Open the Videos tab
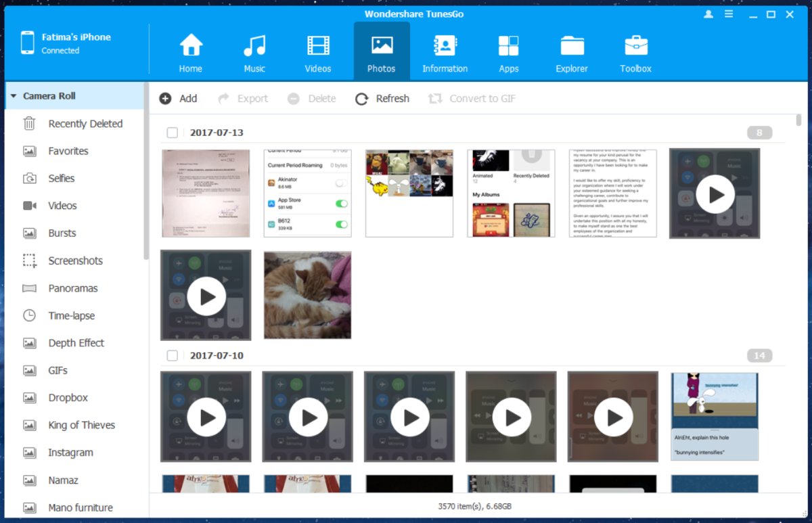The height and width of the screenshot is (523, 812). 318,53
